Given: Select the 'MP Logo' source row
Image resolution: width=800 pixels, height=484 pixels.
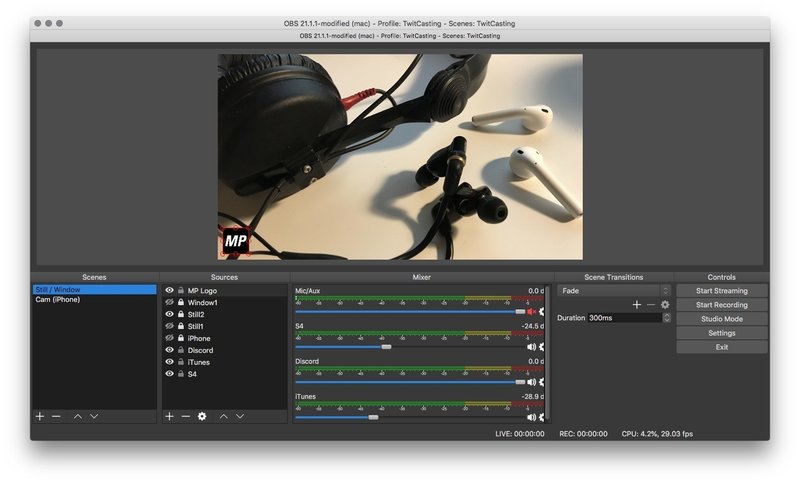Looking at the screenshot, I should click(x=224, y=290).
